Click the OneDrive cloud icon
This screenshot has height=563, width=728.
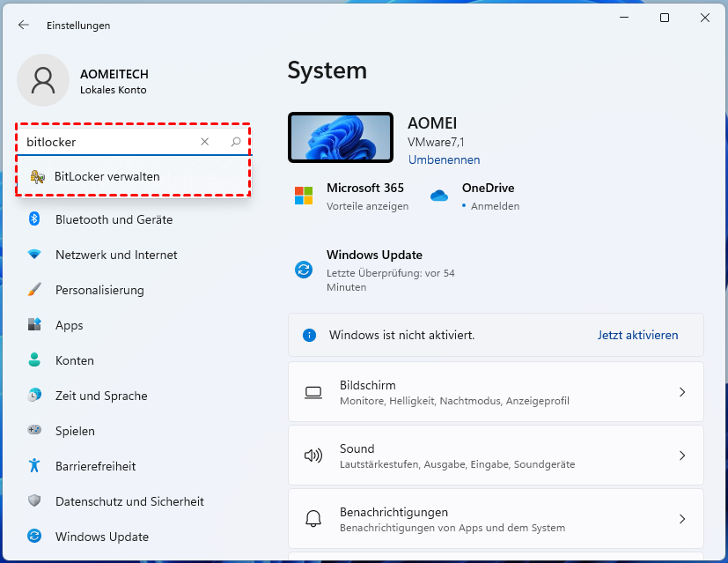point(439,196)
